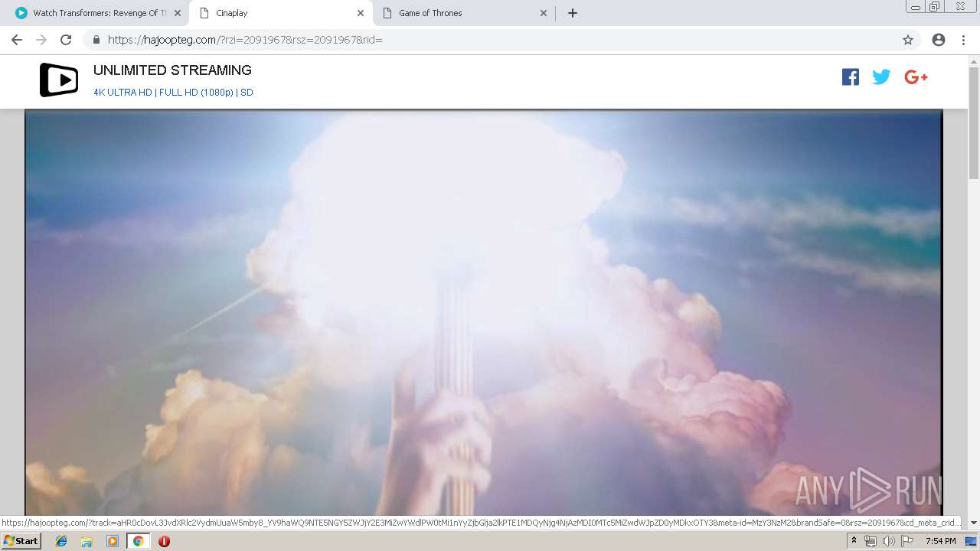Open the Facebook share icon
Image resolution: width=980 pixels, height=551 pixels.
click(850, 77)
